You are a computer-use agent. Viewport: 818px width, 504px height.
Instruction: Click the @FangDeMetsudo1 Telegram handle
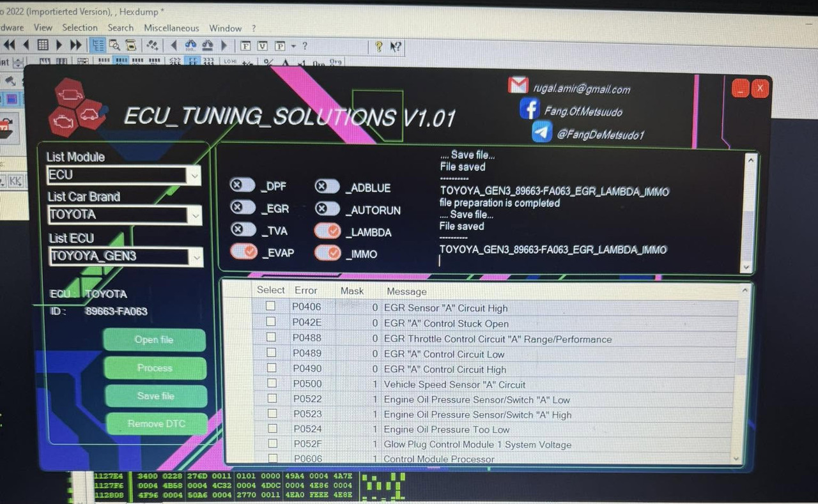tap(600, 135)
